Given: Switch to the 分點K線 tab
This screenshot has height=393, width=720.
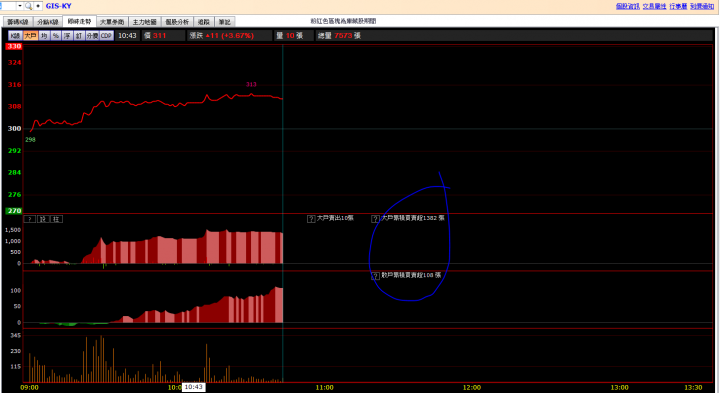Looking at the screenshot, I should click(x=48, y=22).
